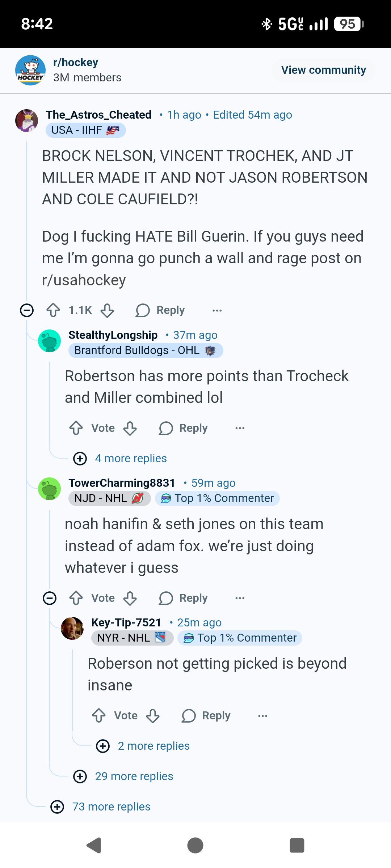Viewport: 391px width, 868px height.
Task: Tap the Android back navigation button
Action: (94, 845)
